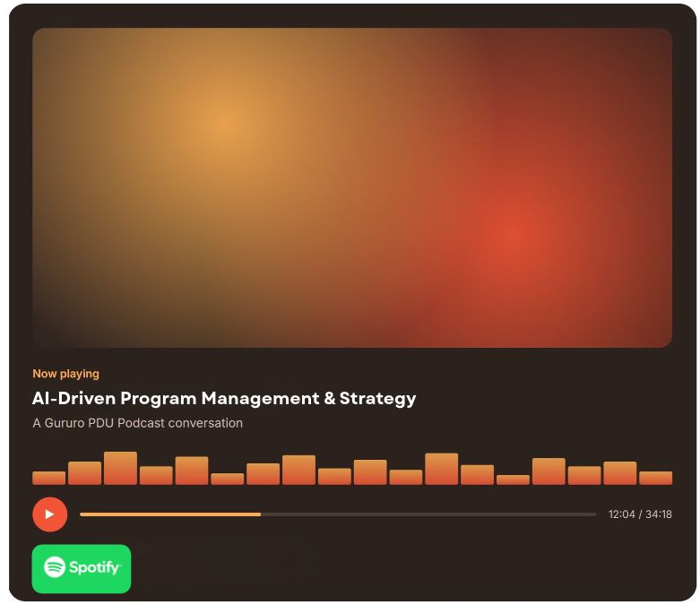Click the "Now playing" label
Screen dimensions: 700x605
(65, 374)
